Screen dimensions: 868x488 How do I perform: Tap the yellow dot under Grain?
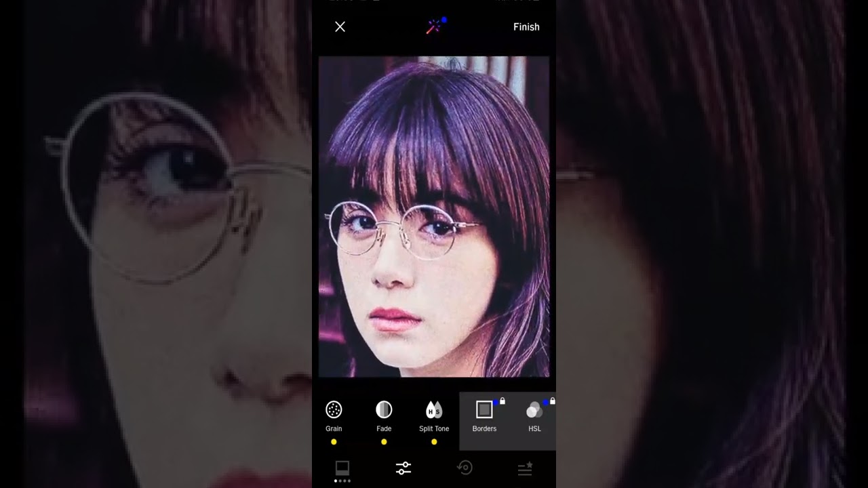tap(334, 442)
